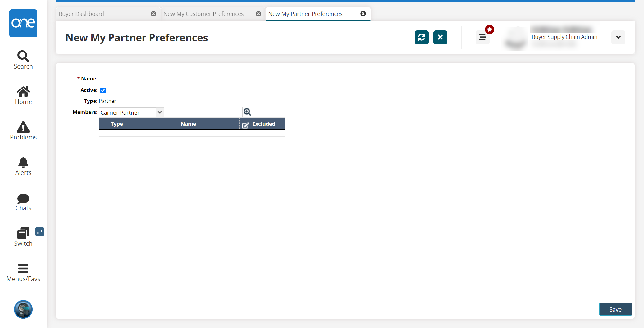This screenshot has width=644, height=328.
Task: Uncheck the Active checkbox
Action: pyautogui.click(x=103, y=90)
